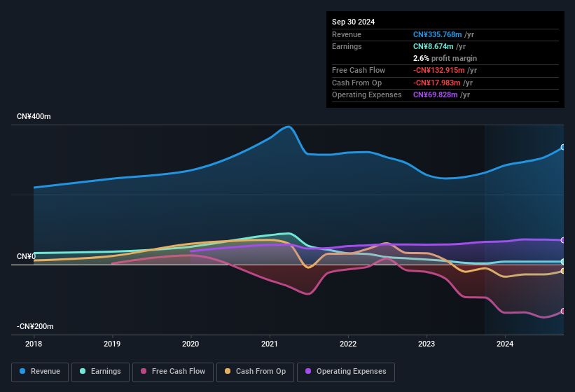Click the Earnings row label in tooltip
This screenshot has height=392, width=575.
pos(347,46)
